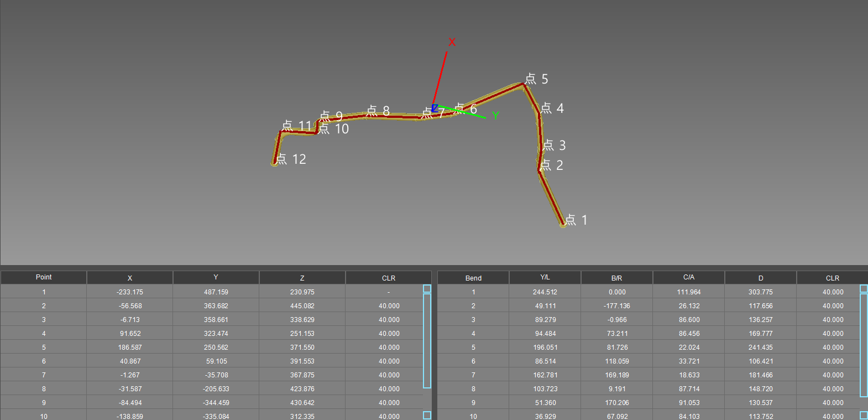Click the scroll-up square of the Point table
Image resolution: width=868 pixels, height=420 pixels.
point(427,288)
